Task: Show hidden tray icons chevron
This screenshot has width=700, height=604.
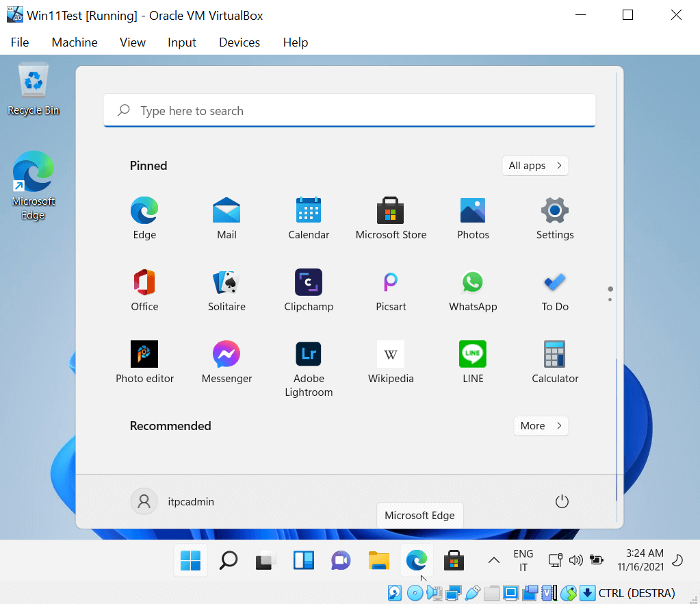Action: point(494,560)
